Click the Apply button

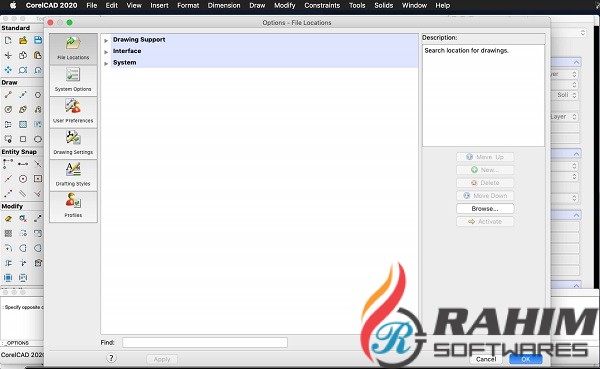tap(162, 359)
